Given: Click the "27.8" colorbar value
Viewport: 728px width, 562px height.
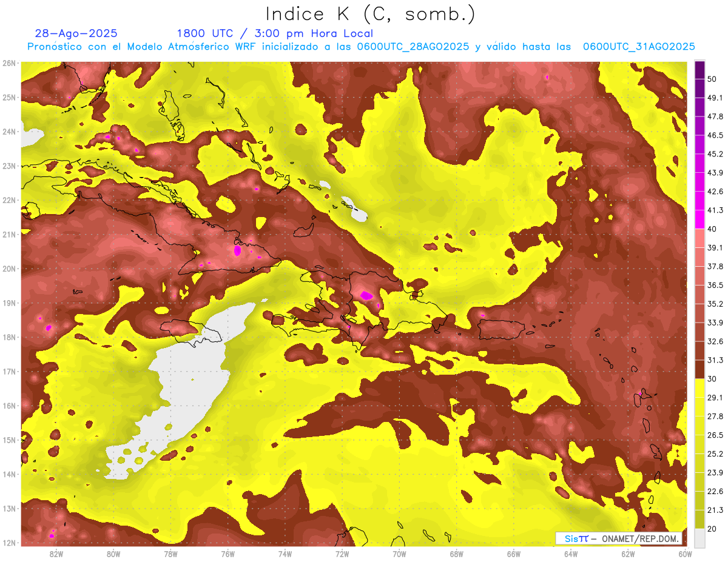Looking at the screenshot, I should [716, 416].
